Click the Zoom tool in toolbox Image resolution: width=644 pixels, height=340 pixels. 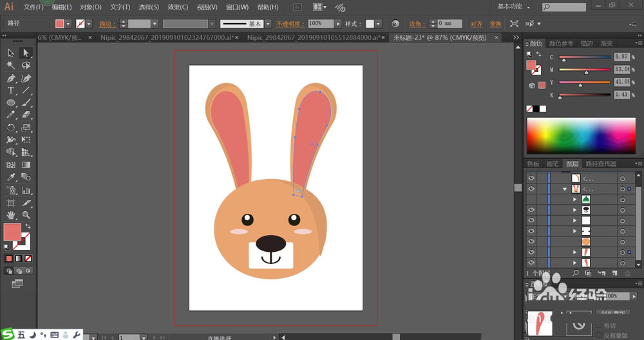[26, 214]
